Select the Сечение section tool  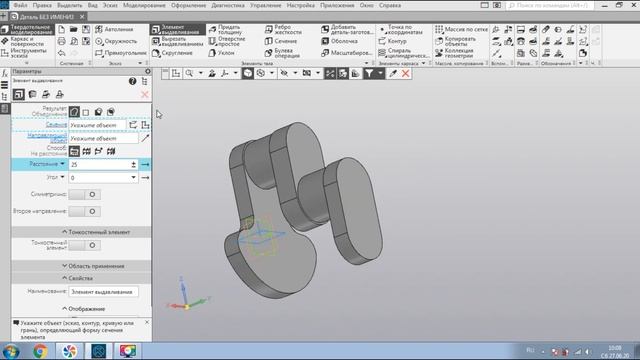tap(281, 41)
